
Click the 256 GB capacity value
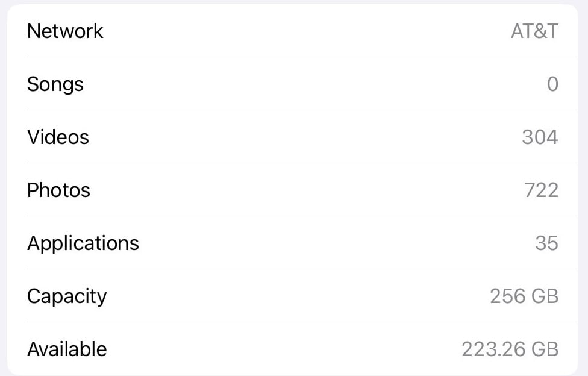tap(524, 296)
